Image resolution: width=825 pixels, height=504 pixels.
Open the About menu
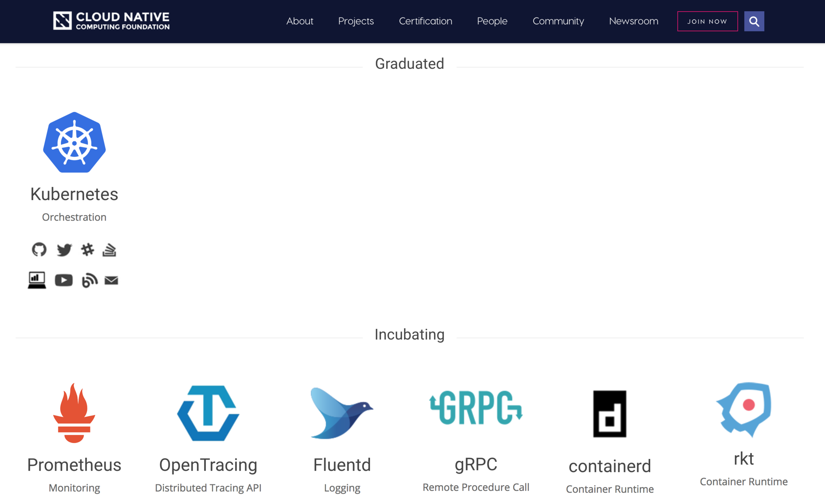(x=300, y=21)
